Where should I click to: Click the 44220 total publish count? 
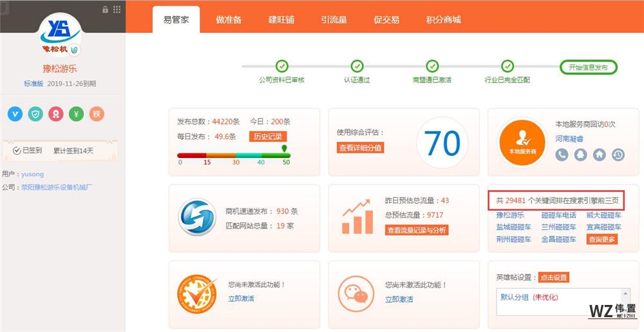[222, 122]
